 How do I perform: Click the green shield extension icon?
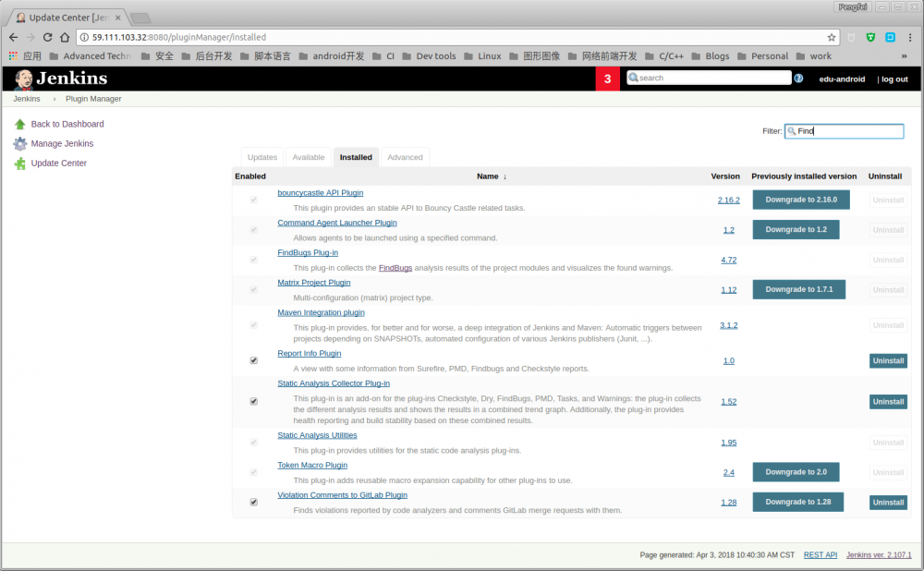[870, 37]
